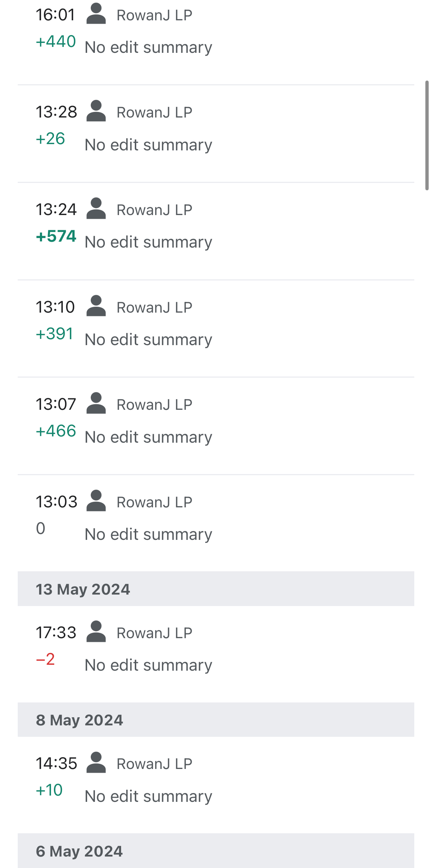This screenshot has height=868, width=432.
Task: Click user icon on the 13:10 revision
Action: (96, 306)
